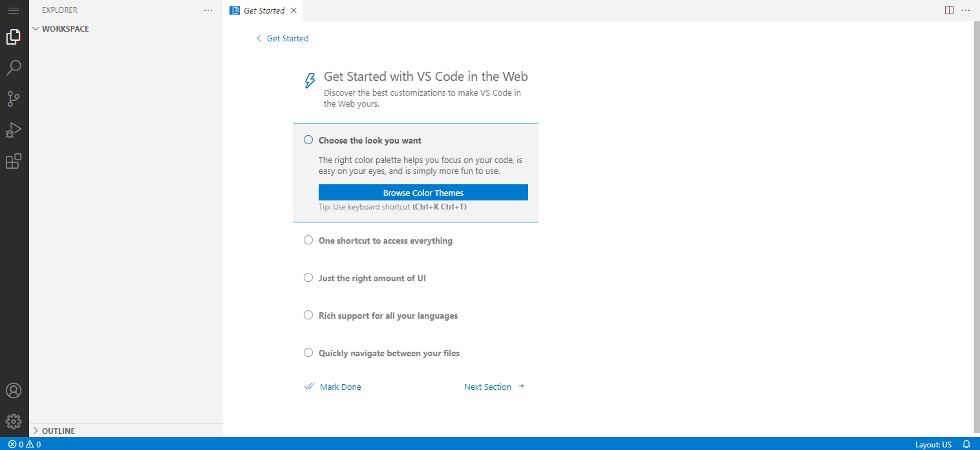Click the 'Get Started with VS Code in the Web' heading
The image size is (980, 450).
426,76
